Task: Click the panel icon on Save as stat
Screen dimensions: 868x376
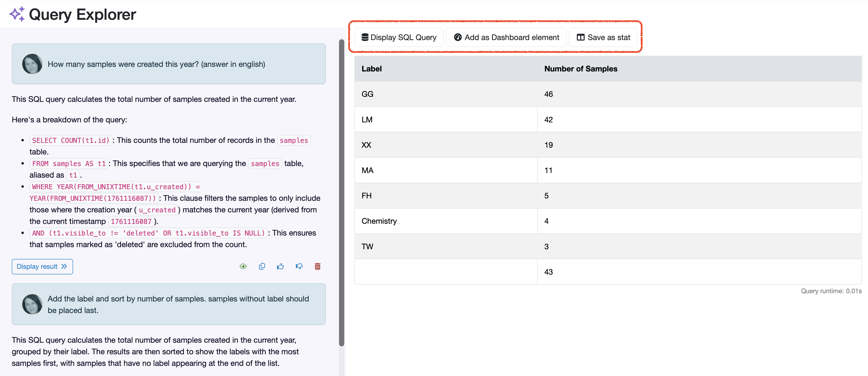Action: pyautogui.click(x=580, y=37)
